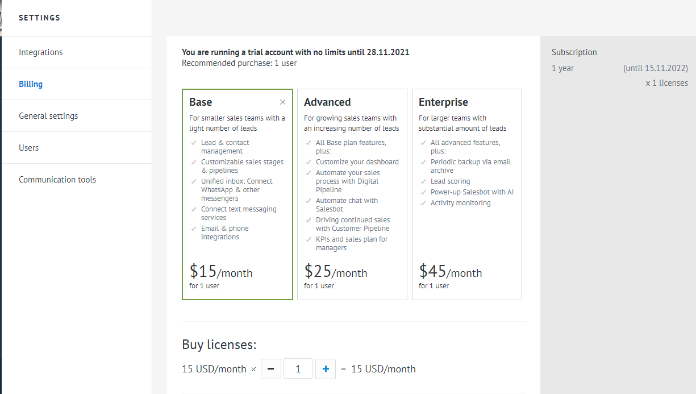Decrease license count with minus button
The width and height of the screenshot is (696, 394).
click(271, 369)
